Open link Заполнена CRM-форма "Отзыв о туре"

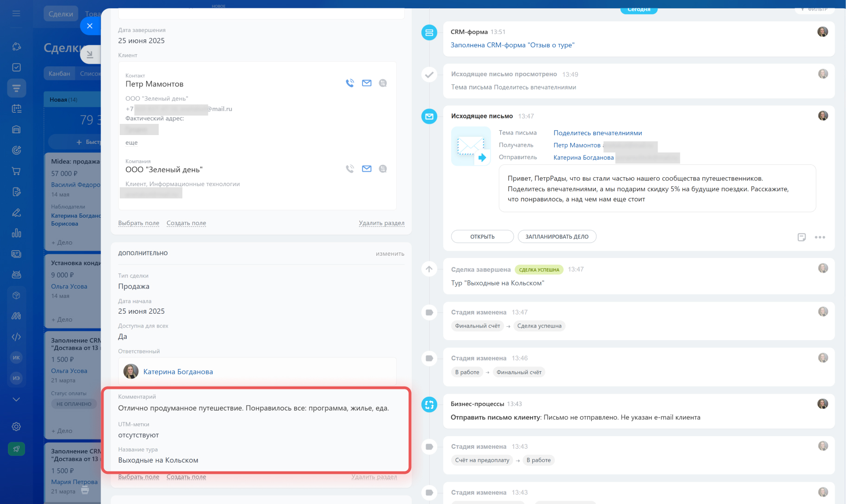pos(512,45)
